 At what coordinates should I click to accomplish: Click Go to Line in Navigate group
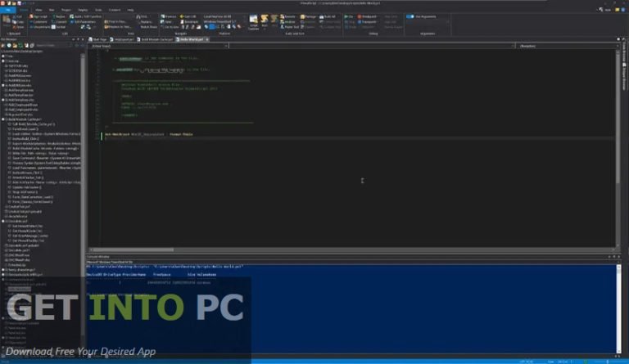point(170,27)
